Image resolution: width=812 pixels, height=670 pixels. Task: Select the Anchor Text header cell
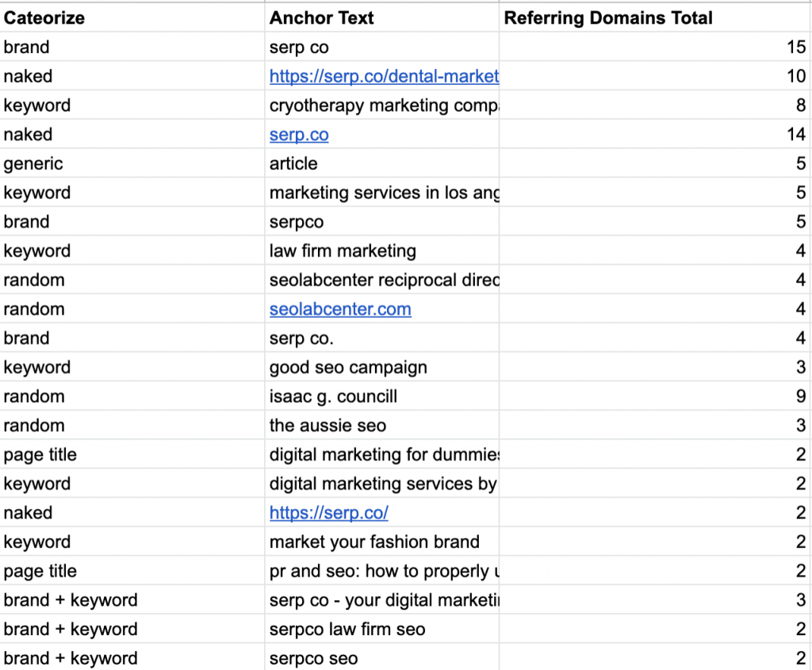pos(381,17)
